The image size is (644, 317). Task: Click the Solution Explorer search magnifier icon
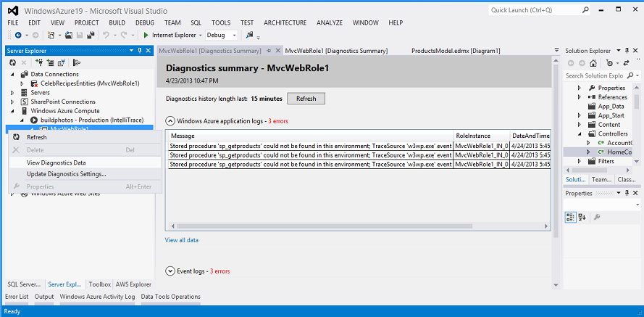point(630,75)
